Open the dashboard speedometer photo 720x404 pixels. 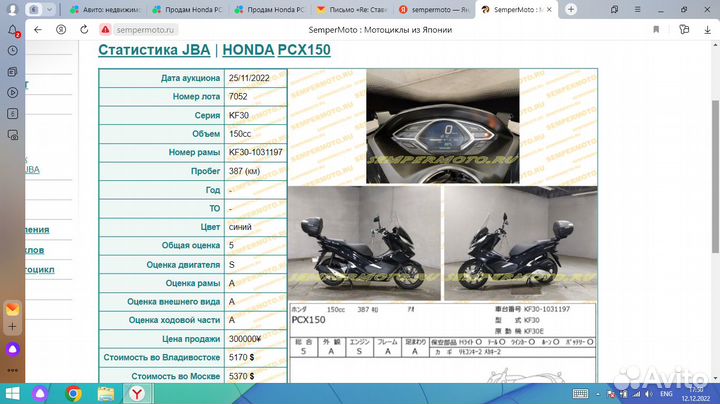(443, 126)
